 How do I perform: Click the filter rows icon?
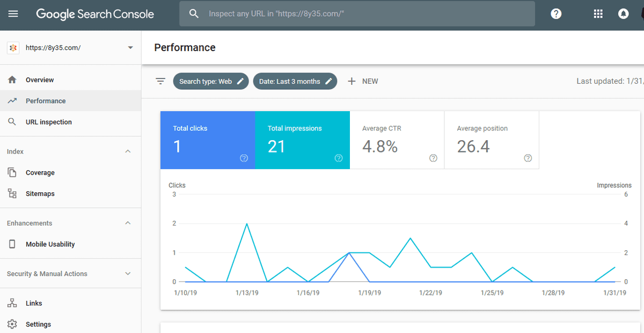[x=160, y=81]
